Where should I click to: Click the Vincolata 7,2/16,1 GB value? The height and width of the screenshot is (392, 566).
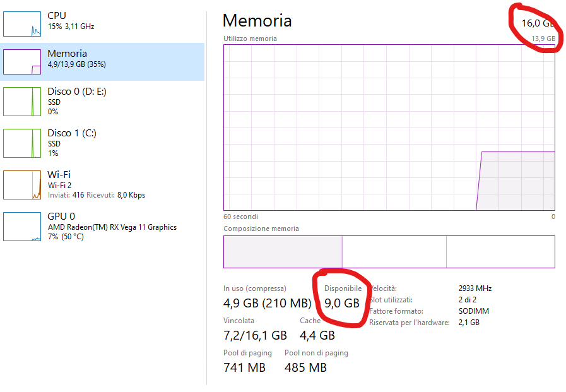255,335
